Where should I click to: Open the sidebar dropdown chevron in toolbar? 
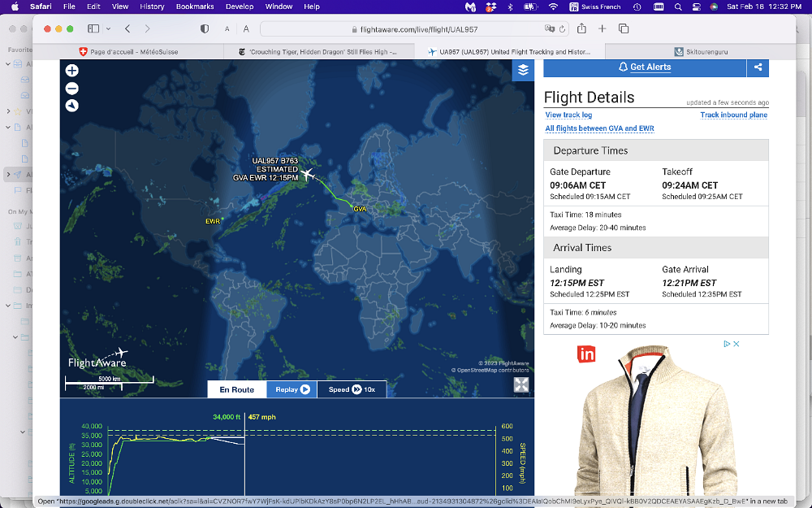coord(108,28)
